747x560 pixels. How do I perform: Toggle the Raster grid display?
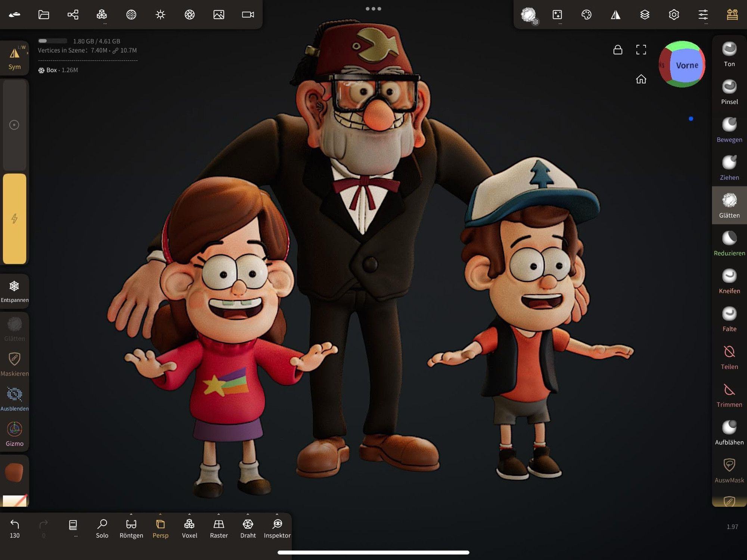219,528
